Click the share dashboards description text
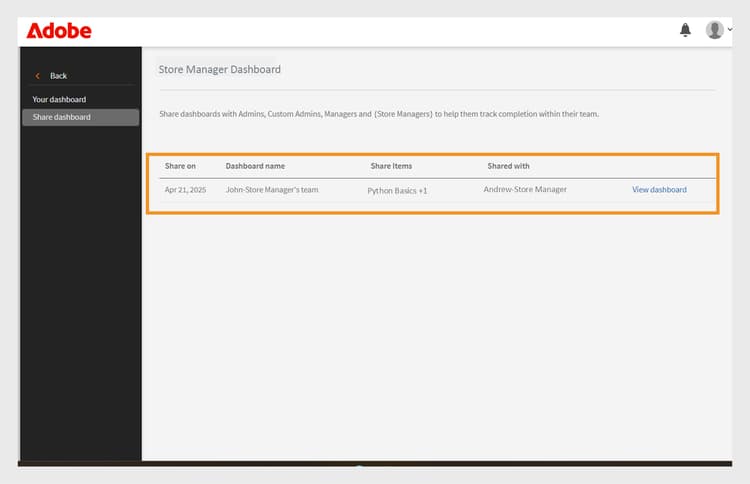The height and width of the screenshot is (484, 750). click(379, 114)
